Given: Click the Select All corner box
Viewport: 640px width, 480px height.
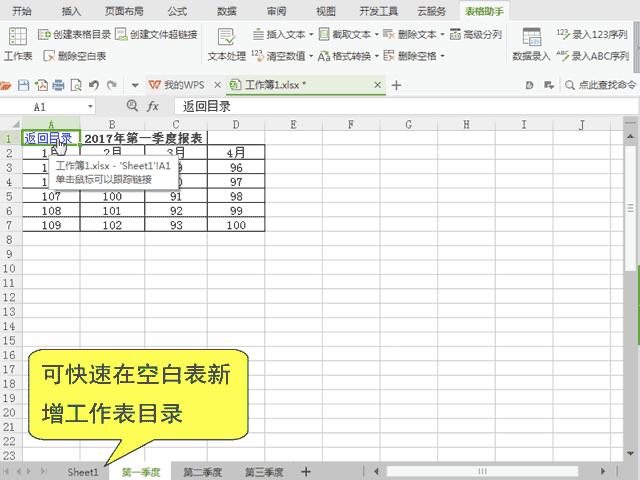Looking at the screenshot, I should point(15,124).
